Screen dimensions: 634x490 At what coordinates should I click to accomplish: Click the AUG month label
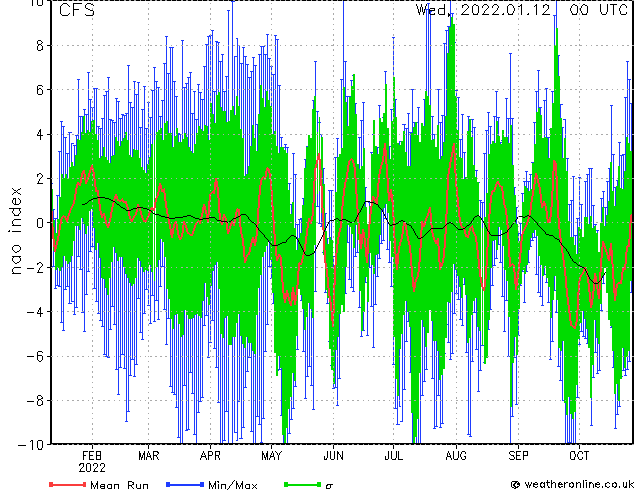click(x=456, y=456)
